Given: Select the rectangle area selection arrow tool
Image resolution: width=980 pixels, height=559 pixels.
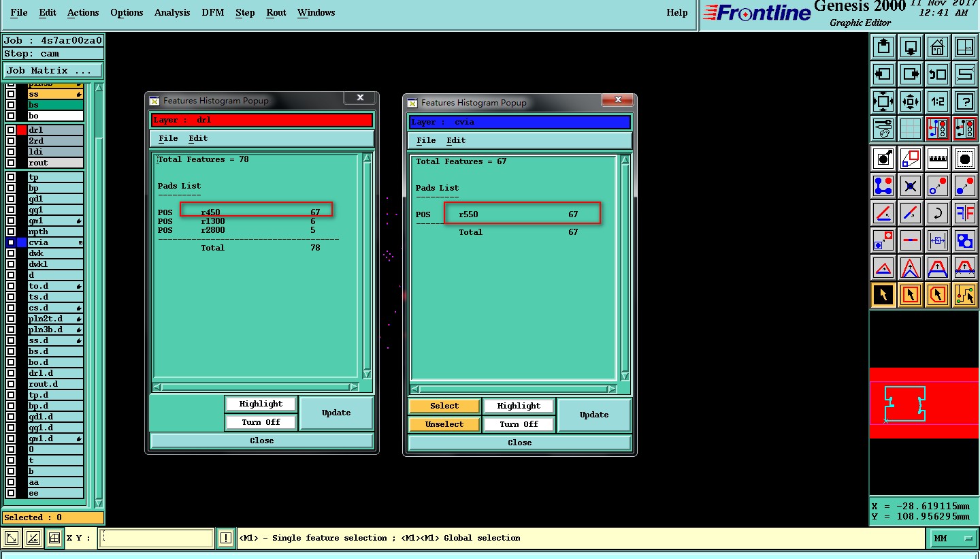Looking at the screenshot, I should click(911, 295).
